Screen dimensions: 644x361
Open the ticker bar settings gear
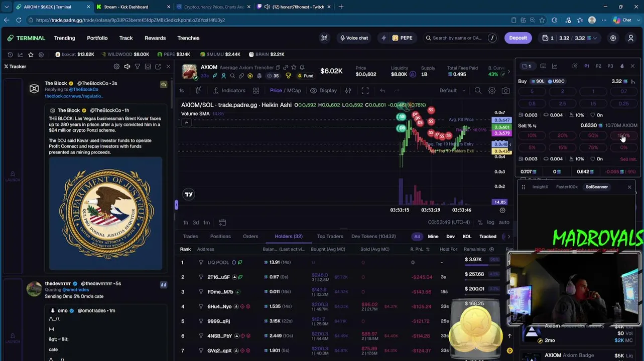[41, 54]
